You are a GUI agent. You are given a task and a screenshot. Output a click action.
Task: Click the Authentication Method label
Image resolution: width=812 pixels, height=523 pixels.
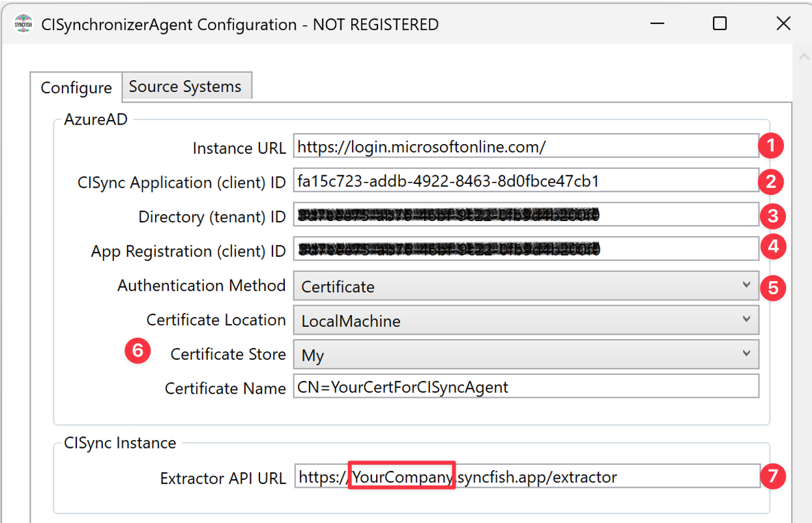(x=201, y=285)
